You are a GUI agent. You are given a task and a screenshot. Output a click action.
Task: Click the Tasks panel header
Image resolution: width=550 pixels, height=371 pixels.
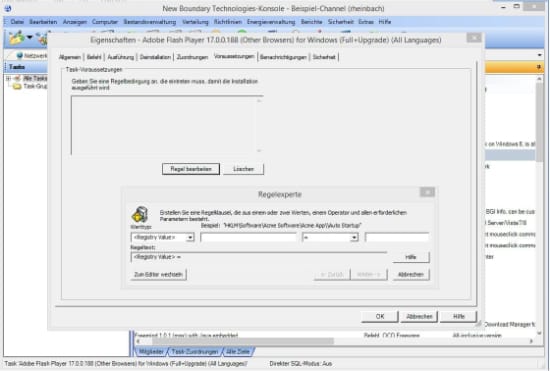tap(25, 67)
